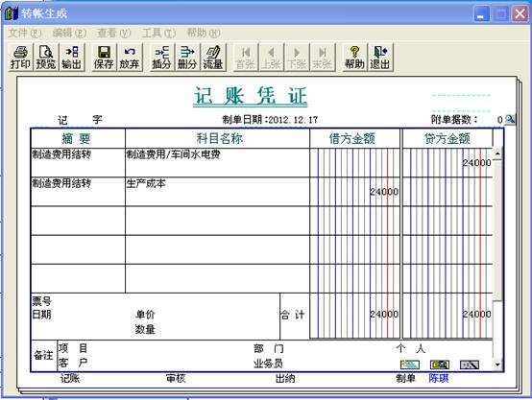Jump to last voucher 末张
The image size is (532, 400).
pos(323,58)
